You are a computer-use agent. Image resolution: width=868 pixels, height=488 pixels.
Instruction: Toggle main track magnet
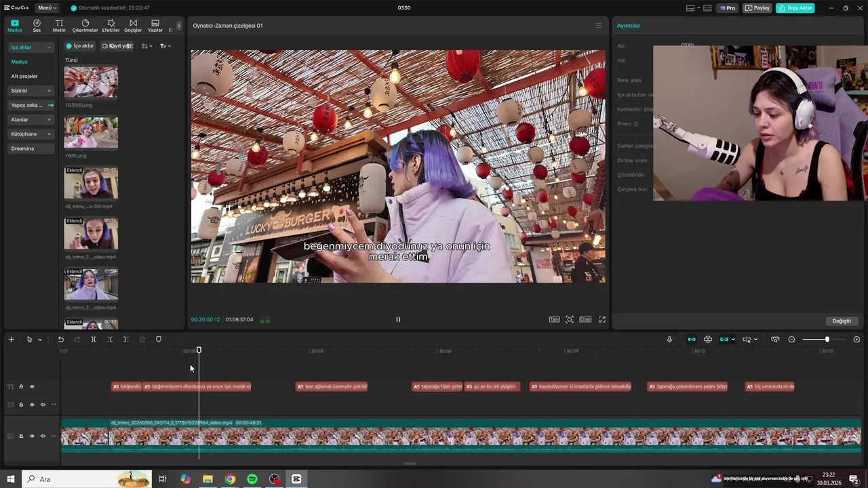(692, 340)
